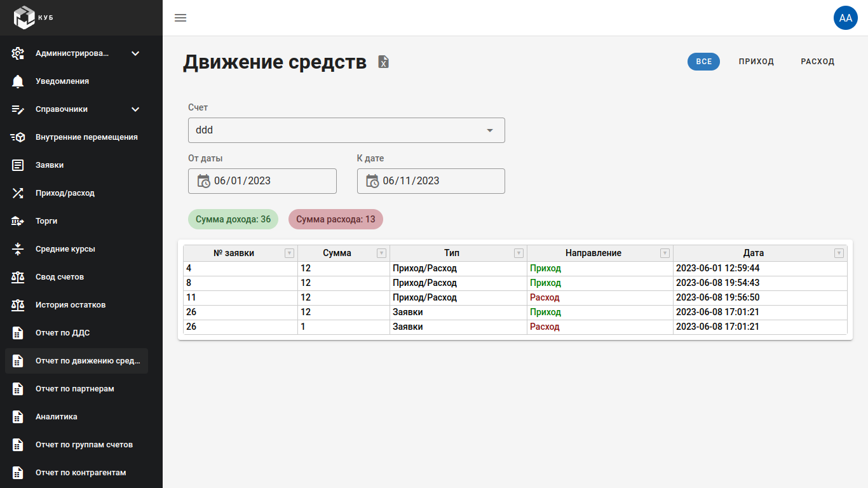868x488 pixels.
Task: Open the Счет dropdown showing ddd
Action: click(x=346, y=130)
